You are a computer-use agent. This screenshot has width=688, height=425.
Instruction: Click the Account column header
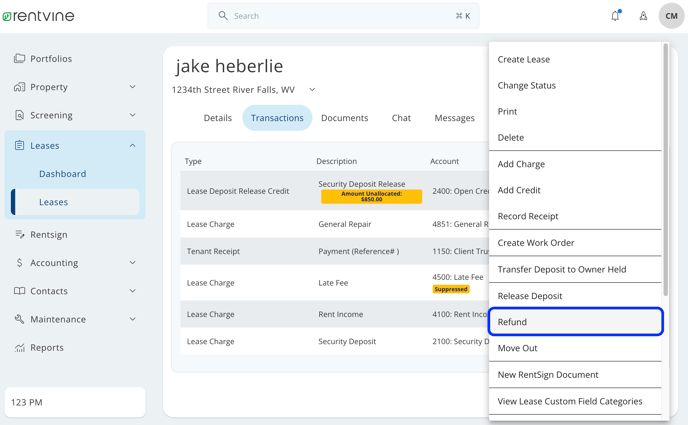(x=444, y=161)
